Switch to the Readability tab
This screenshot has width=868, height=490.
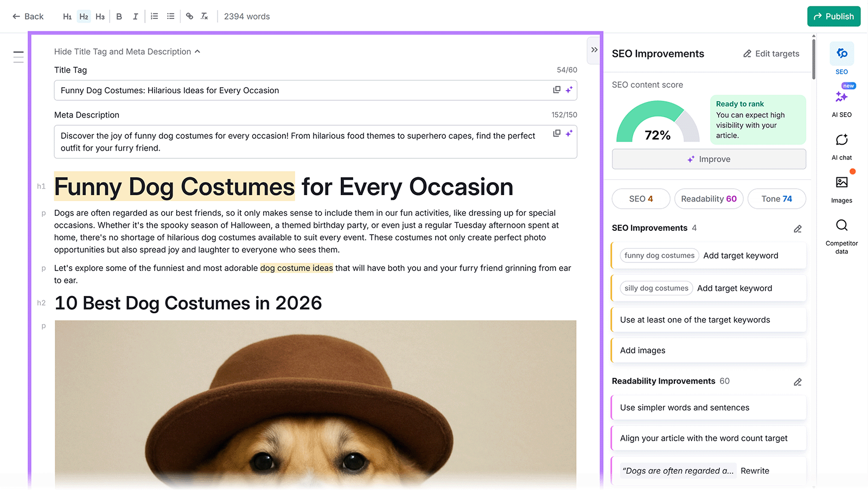click(x=709, y=199)
